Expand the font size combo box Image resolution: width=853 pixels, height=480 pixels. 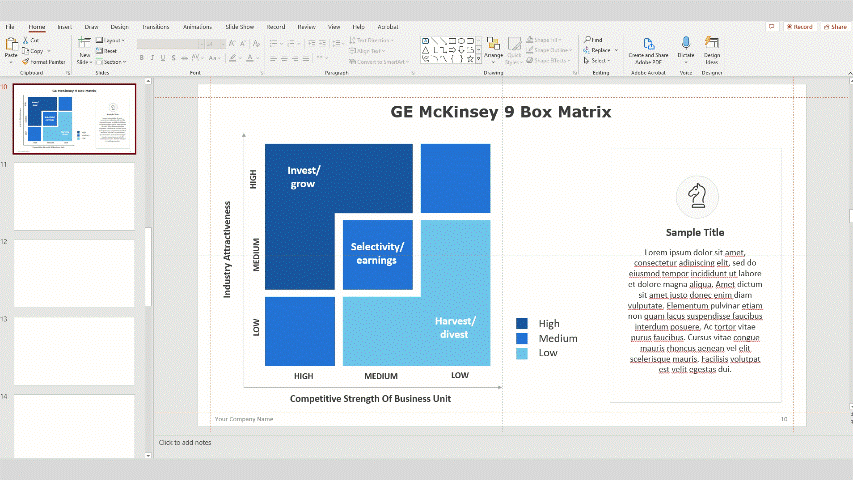[223, 44]
